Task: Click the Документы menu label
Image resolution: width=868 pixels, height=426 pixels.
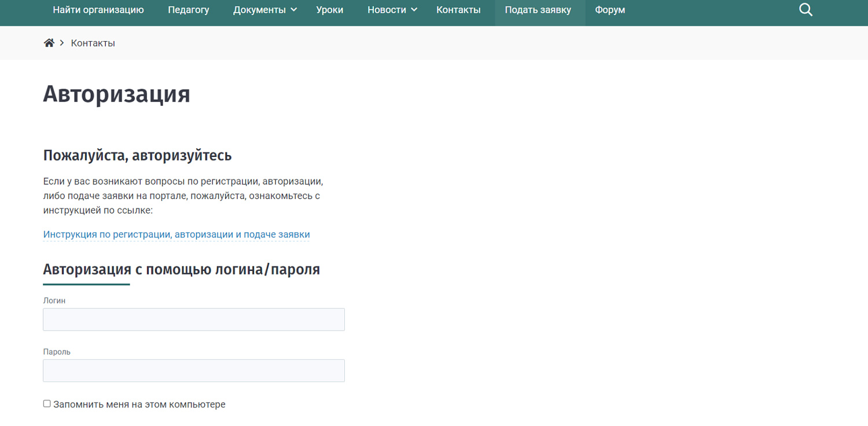Action: [x=259, y=10]
